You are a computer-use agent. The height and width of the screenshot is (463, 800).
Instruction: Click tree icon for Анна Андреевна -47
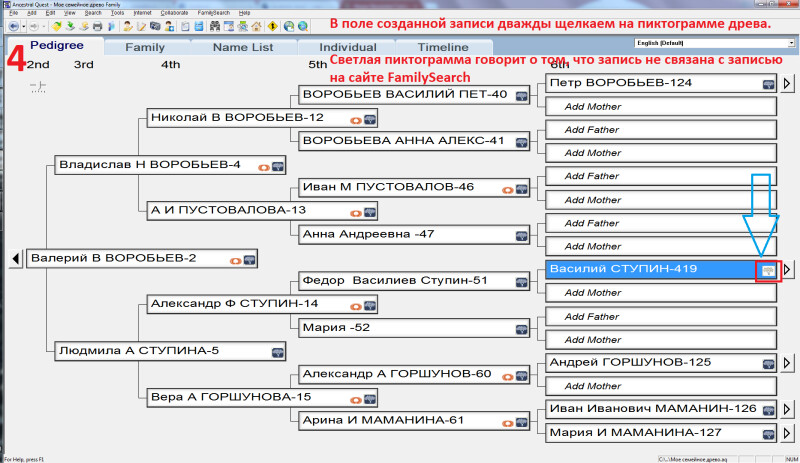pyautogui.click(x=521, y=236)
